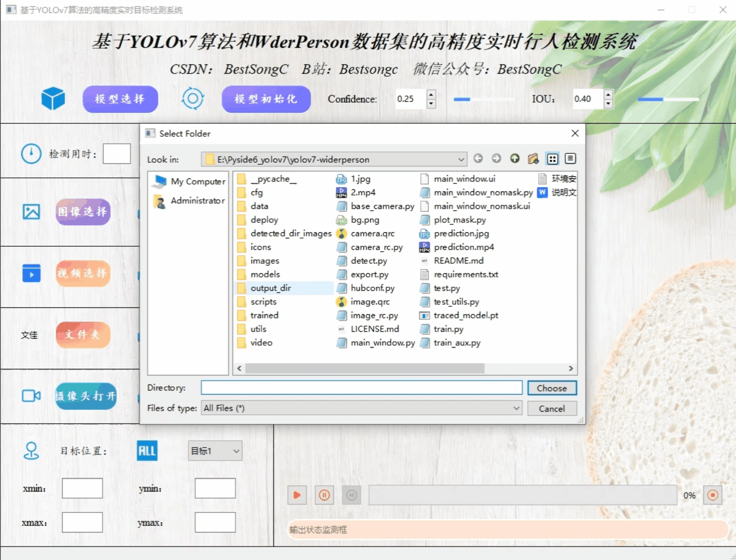The height and width of the screenshot is (560, 736).
Task: Click the red stop record icon
Action: (x=713, y=495)
